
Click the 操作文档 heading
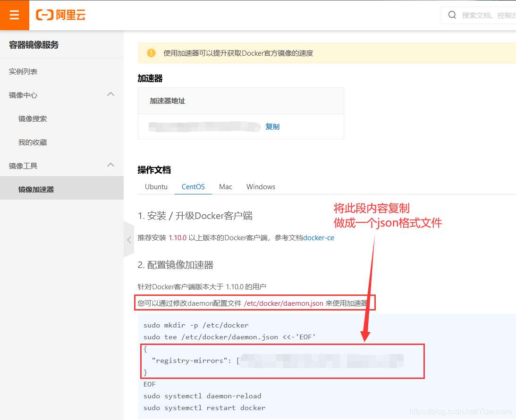154,170
